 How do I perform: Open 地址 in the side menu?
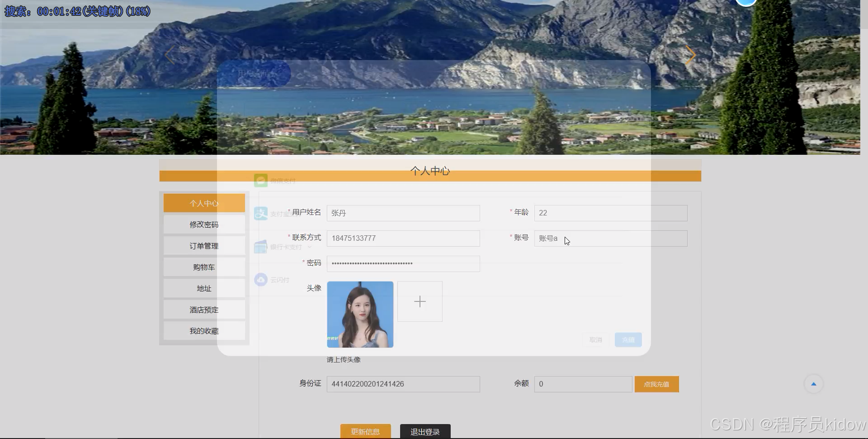pyautogui.click(x=204, y=288)
